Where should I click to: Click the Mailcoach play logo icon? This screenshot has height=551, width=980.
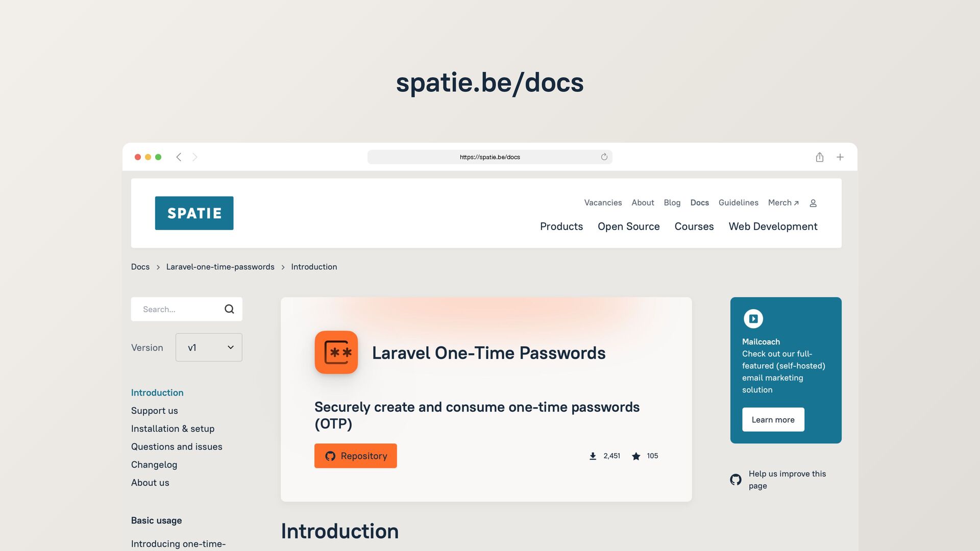click(x=753, y=319)
